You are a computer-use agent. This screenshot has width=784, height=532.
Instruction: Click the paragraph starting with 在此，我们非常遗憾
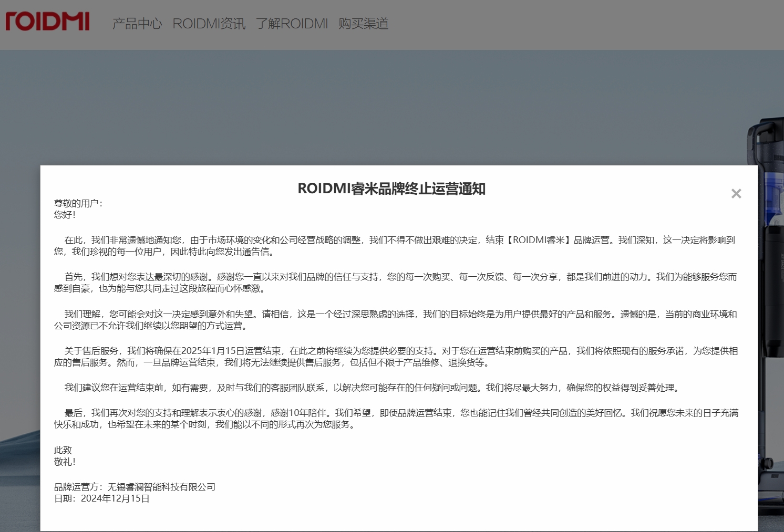[x=395, y=246]
